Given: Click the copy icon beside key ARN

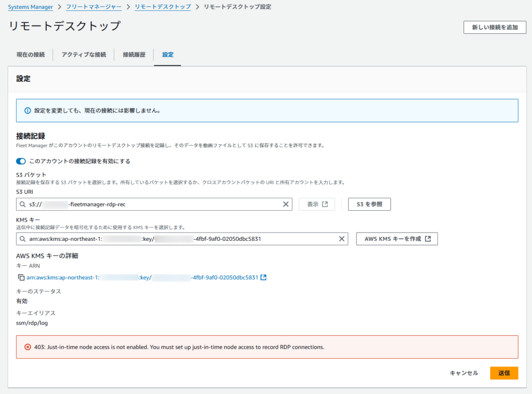Looking at the screenshot, I should point(21,278).
